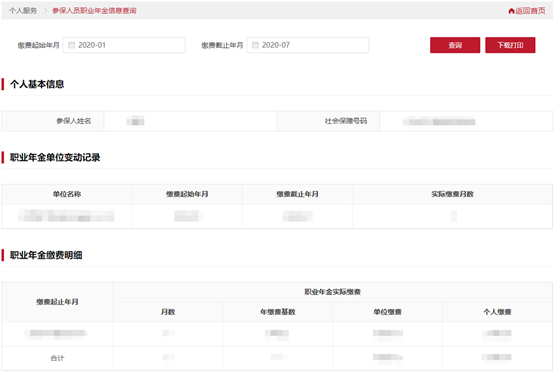The height and width of the screenshot is (373, 554).
Task: Click the 下载打印 button
Action: (510, 45)
